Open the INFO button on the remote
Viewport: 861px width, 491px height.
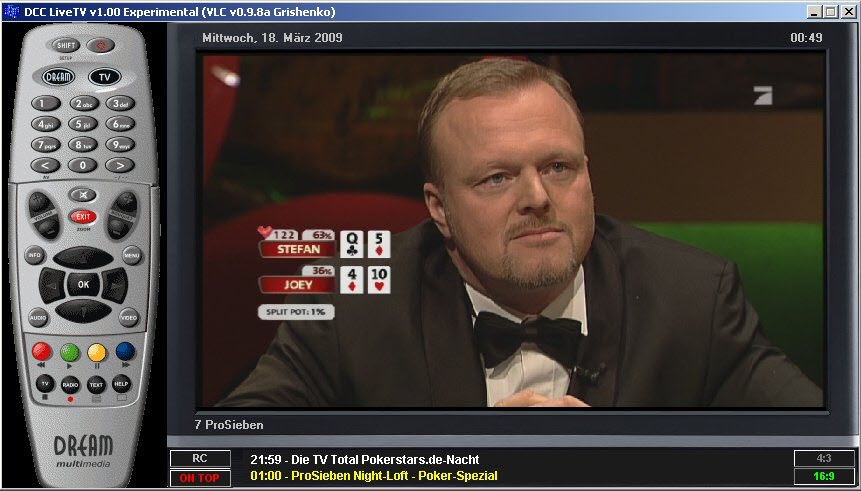click(35, 255)
